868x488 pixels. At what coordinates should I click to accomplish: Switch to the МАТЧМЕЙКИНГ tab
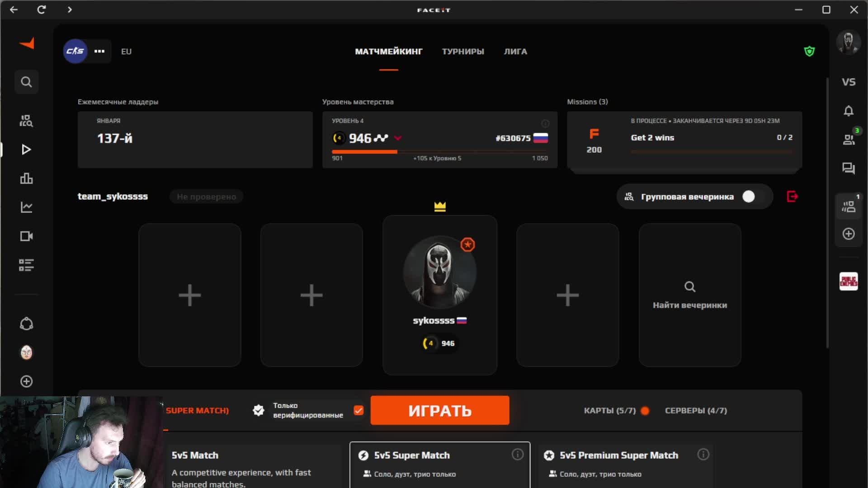[x=388, y=52]
